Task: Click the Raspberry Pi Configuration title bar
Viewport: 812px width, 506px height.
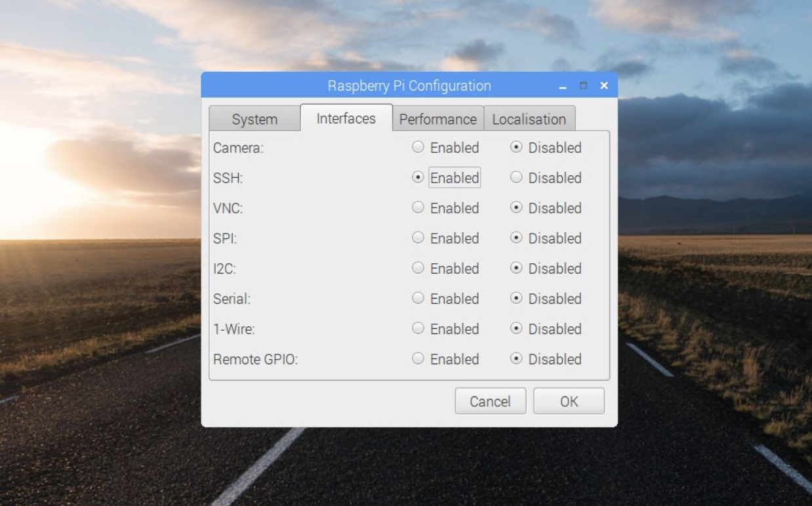Action: tap(409, 85)
